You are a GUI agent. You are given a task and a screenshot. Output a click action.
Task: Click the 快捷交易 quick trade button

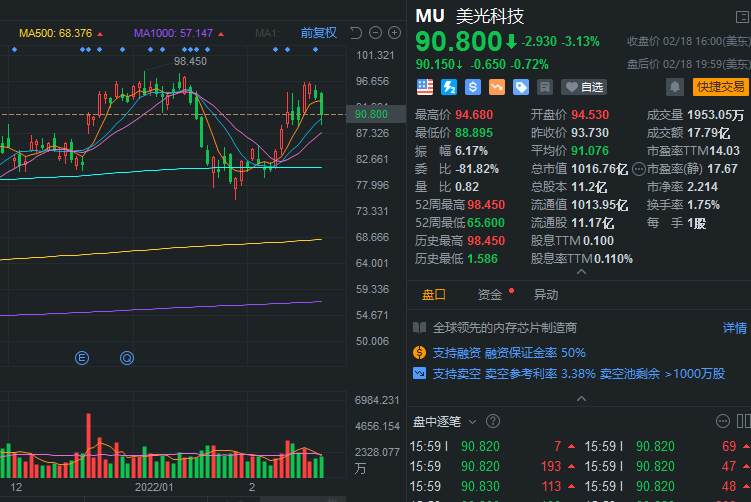pyautogui.click(x=720, y=87)
